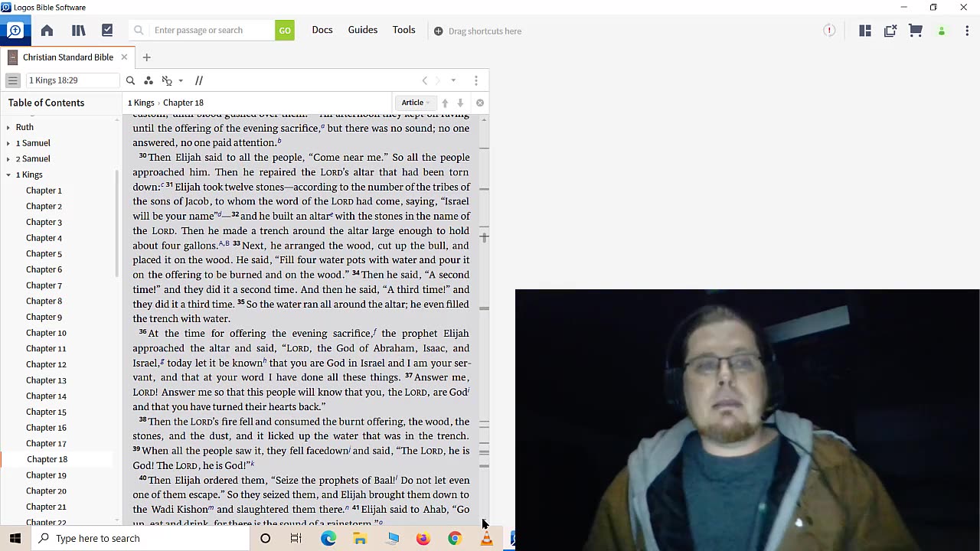980x551 pixels.
Task: Open the Article navigation dropdown
Action: coord(416,103)
